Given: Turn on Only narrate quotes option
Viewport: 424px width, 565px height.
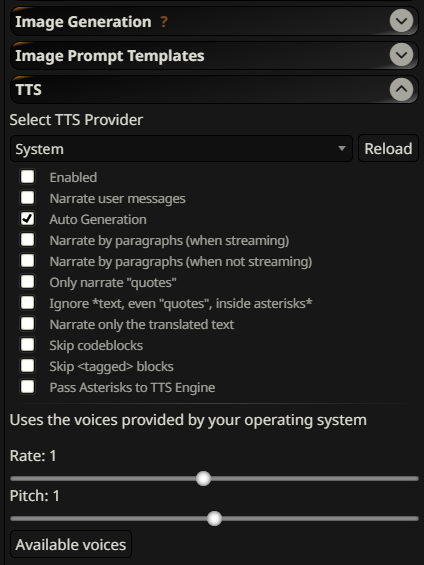Looking at the screenshot, I should coord(28,282).
